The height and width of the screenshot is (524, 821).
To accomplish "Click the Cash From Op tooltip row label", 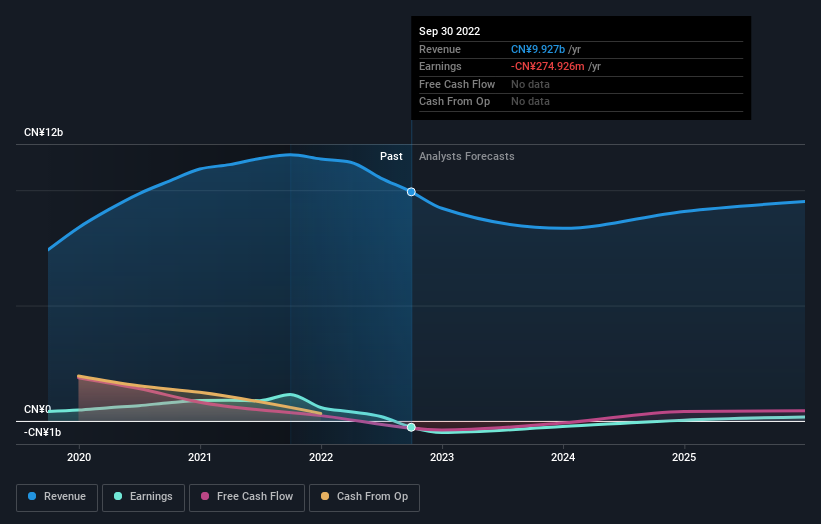I will click(x=454, y=102).
